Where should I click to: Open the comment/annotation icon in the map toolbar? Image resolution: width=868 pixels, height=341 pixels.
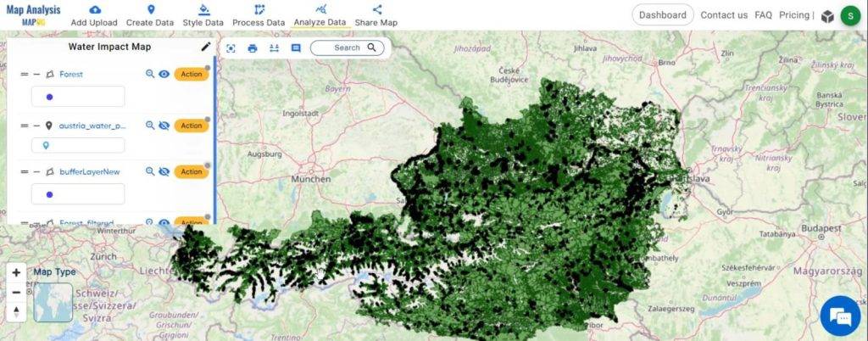point(296,48)
